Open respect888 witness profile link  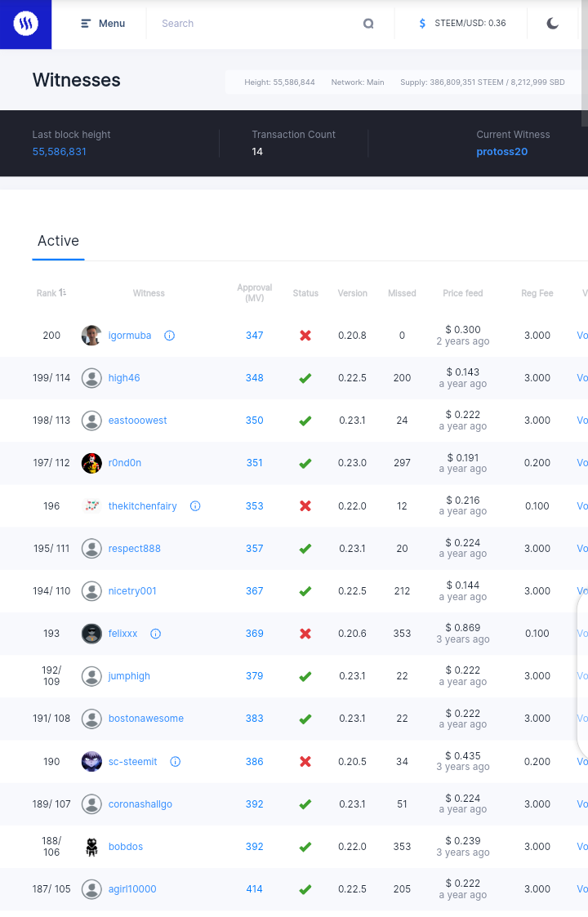point(135,549)
